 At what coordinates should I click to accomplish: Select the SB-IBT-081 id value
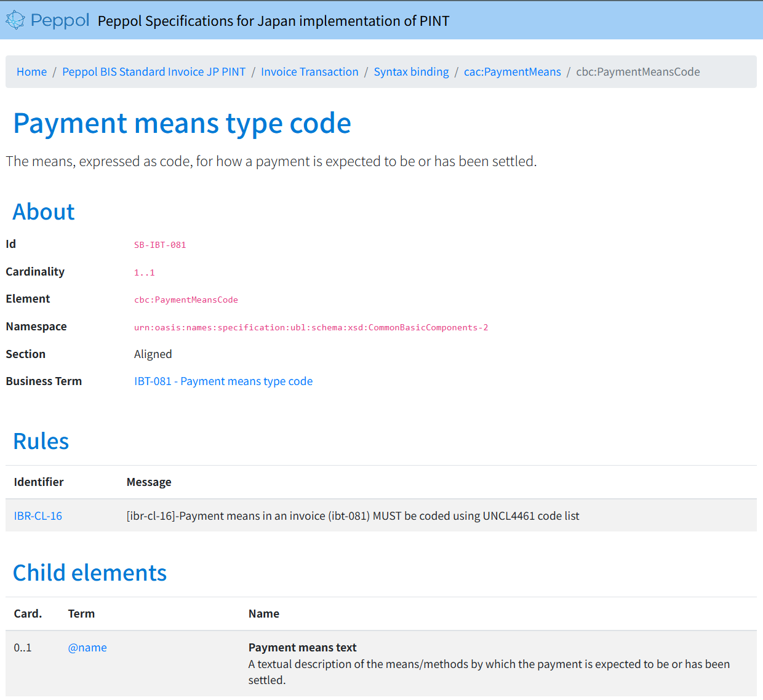tap(160, 245)
